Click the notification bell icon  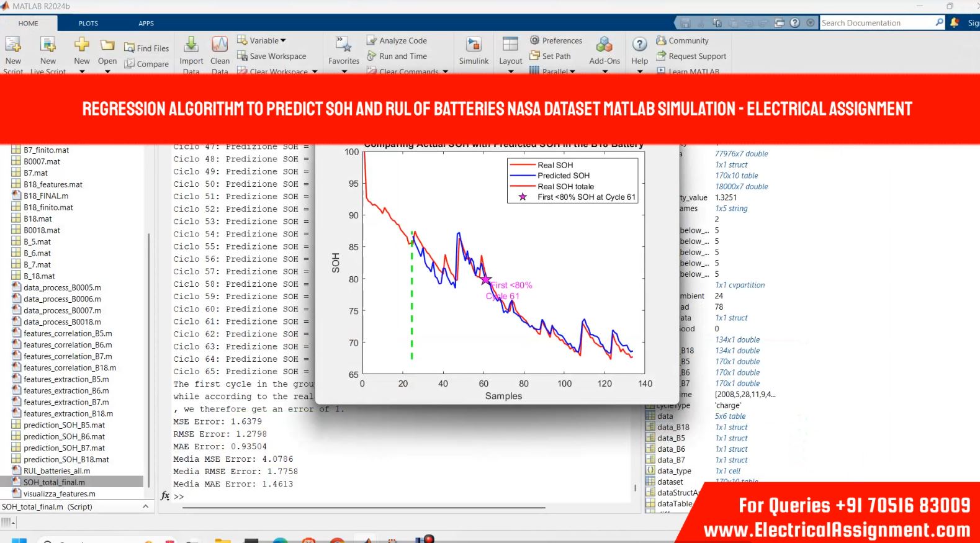955,22
